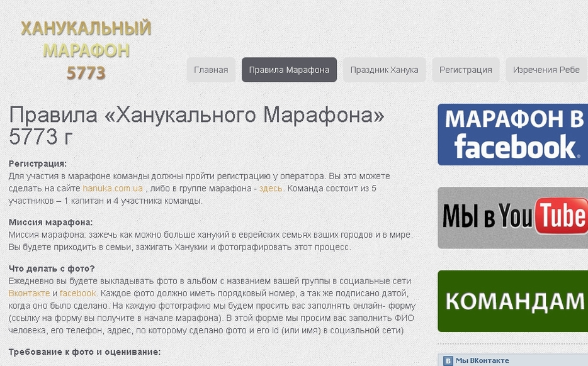Click the Что делать с фото? heading

(52, 268)
